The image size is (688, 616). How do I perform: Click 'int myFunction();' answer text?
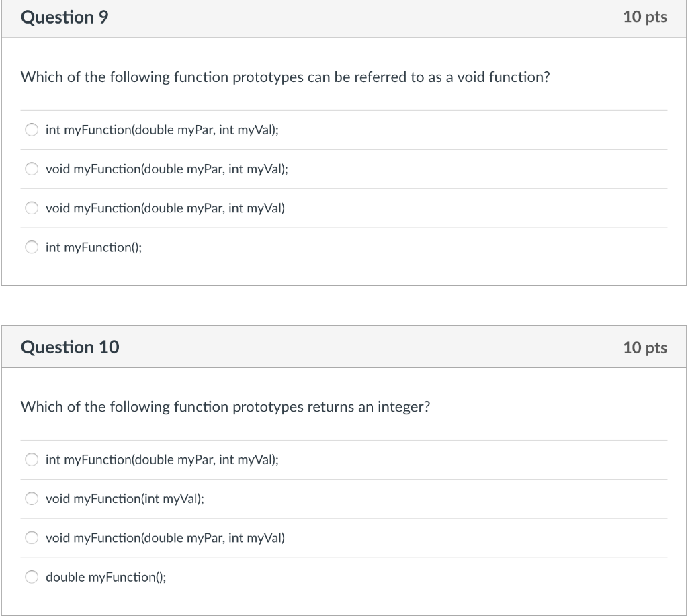tap(93, 247)
